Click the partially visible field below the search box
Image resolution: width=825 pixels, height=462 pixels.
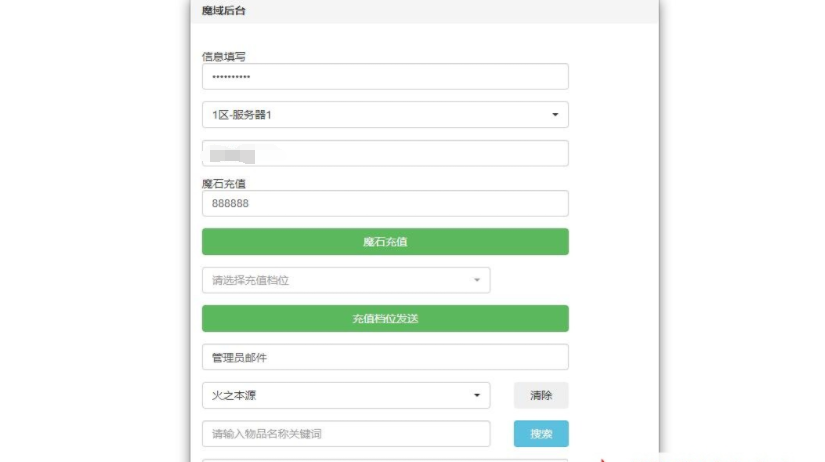coord(385,459)
